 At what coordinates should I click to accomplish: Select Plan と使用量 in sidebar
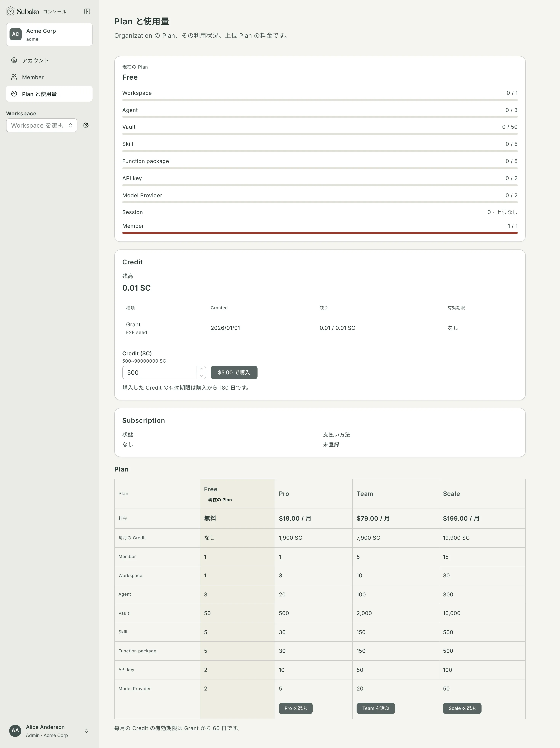[49, 94]
